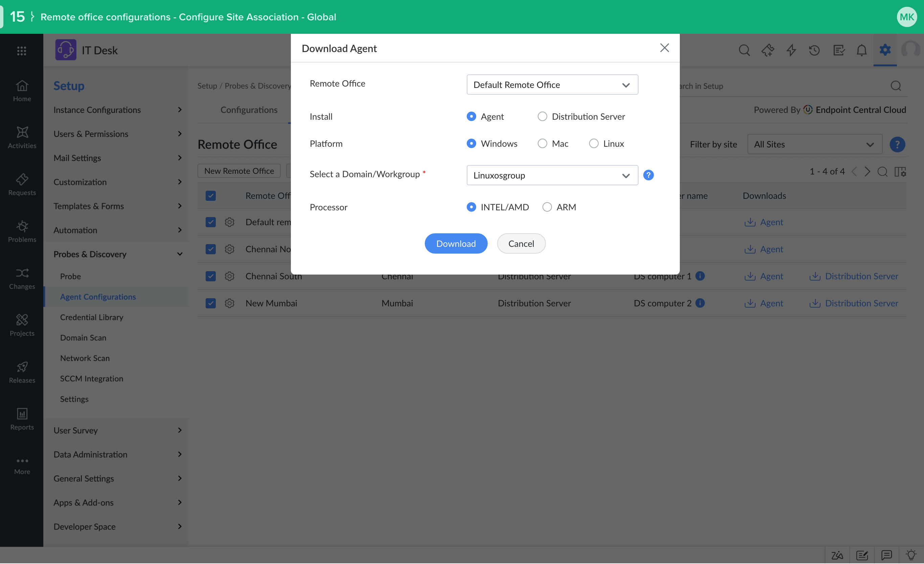Open Network Scan menu item
Screen dimensions: 924x564
(x=85, y=358)
